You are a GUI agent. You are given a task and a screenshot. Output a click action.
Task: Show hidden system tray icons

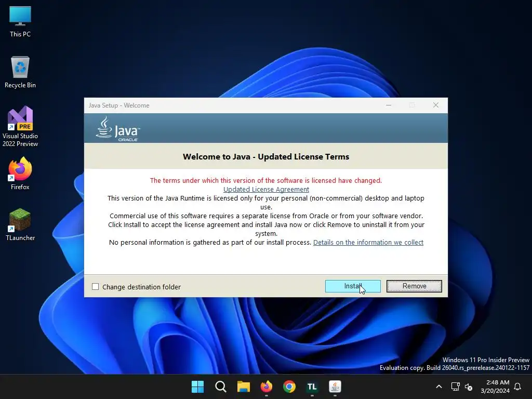coord(438,387)
